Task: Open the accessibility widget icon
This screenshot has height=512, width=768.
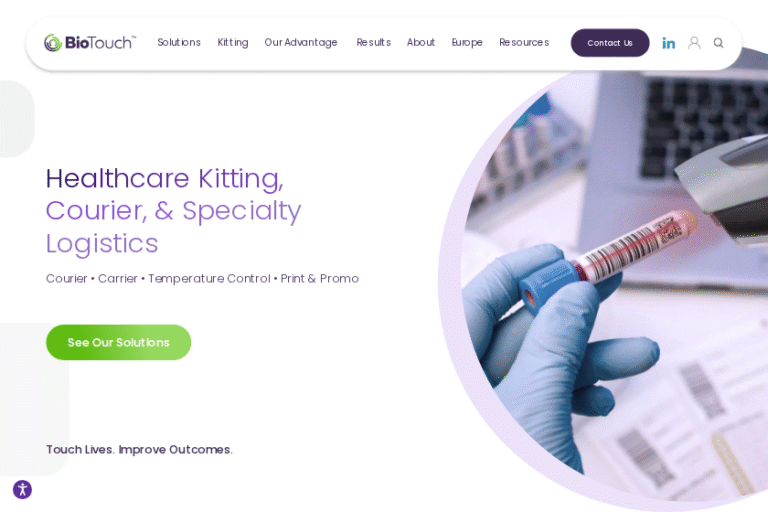Action: point(23,489)
